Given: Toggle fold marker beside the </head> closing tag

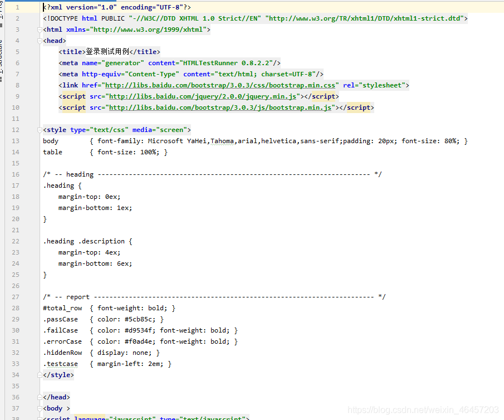Looking at the screenshot, I should [x=40, y=397].
